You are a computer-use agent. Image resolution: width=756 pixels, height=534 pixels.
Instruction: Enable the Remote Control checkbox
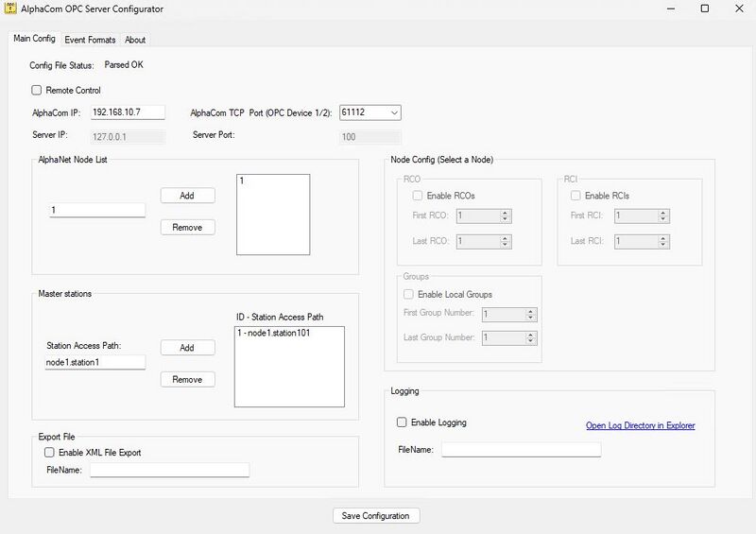(x=37, y=91)
